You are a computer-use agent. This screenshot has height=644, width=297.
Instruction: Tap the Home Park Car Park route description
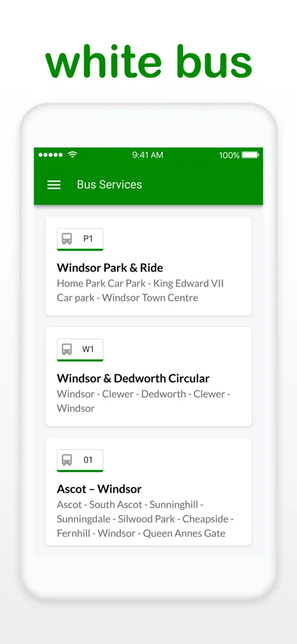(x=140, y=291)
